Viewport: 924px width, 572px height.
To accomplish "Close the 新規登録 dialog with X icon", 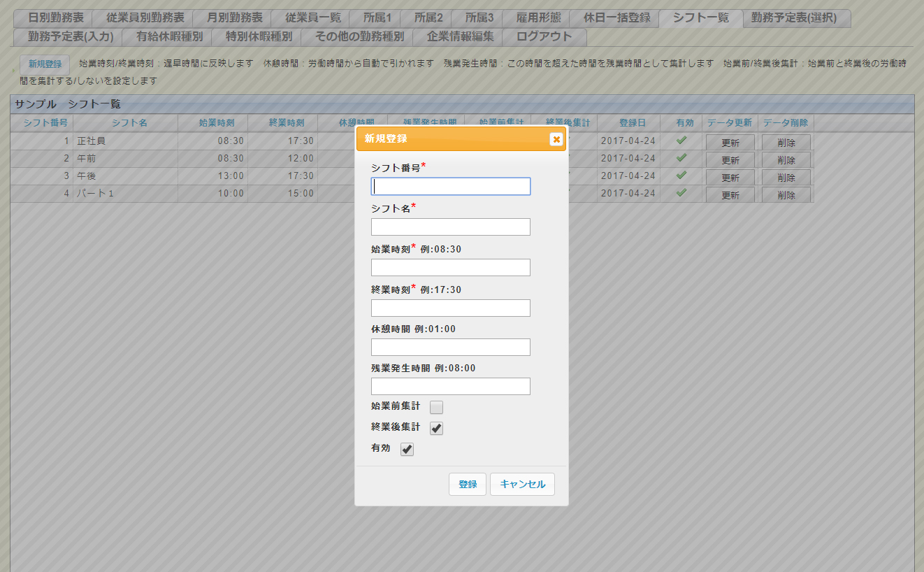I will click(x=556, y=139).
